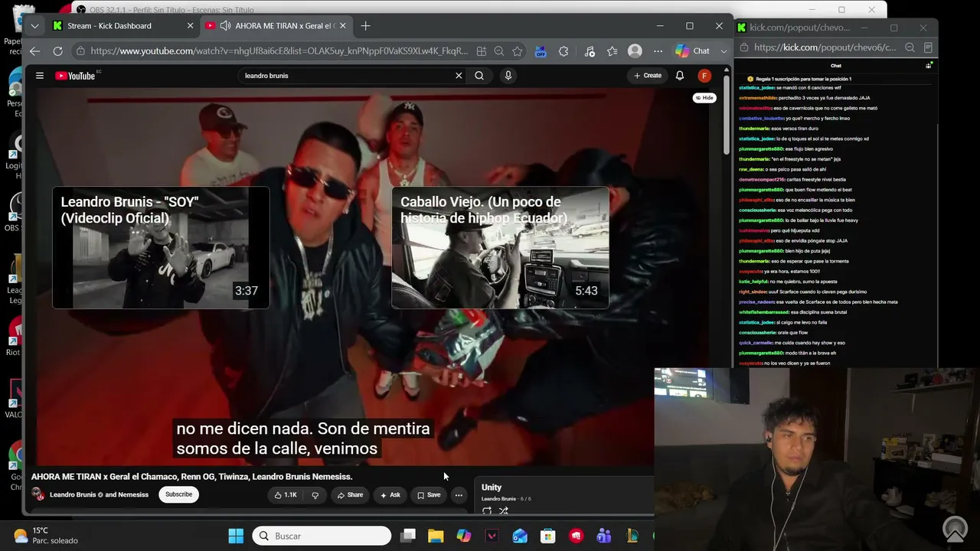Toggle shuffle for the Unity playlist
980x551 pixels.
pyautogui.click(x=504, y=510)
